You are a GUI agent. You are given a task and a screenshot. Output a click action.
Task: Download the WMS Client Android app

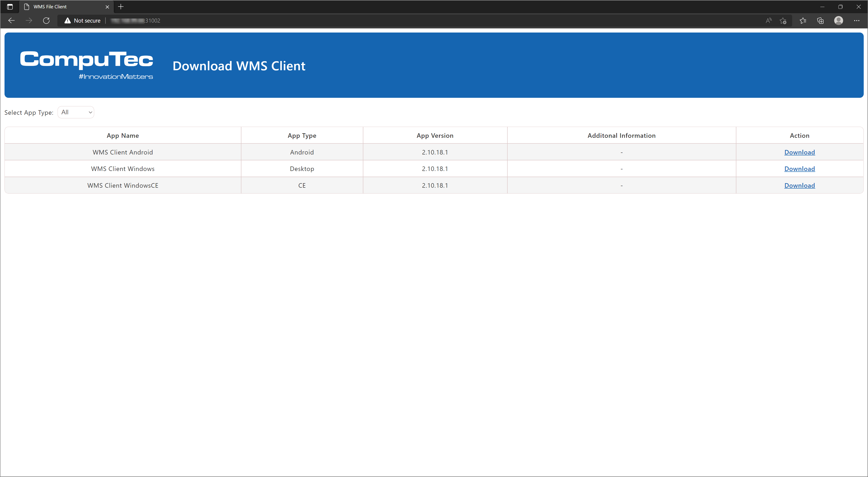pos(799,152)
